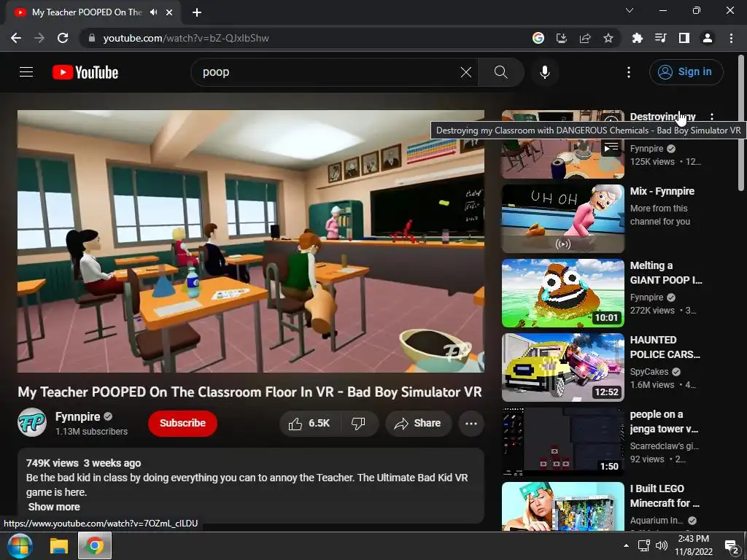The height and width of the screenshot is (560, 747).
Task: Open Mix - Fynnpire UH OH thumbnail
Action: [562, 219]
